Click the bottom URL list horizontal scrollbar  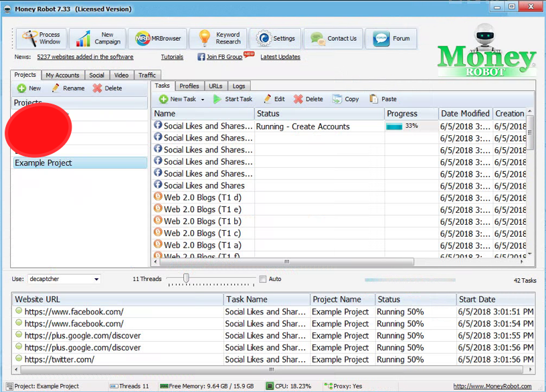pyautogui.click(x=272, y=369)
